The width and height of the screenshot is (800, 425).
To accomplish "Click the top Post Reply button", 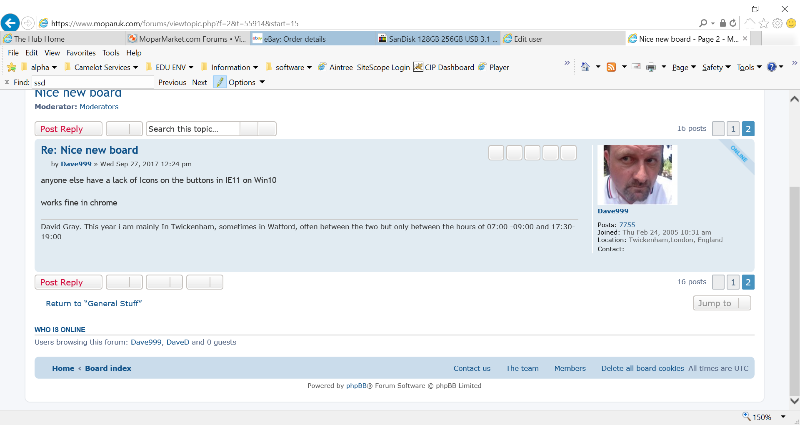I will 68,129.
